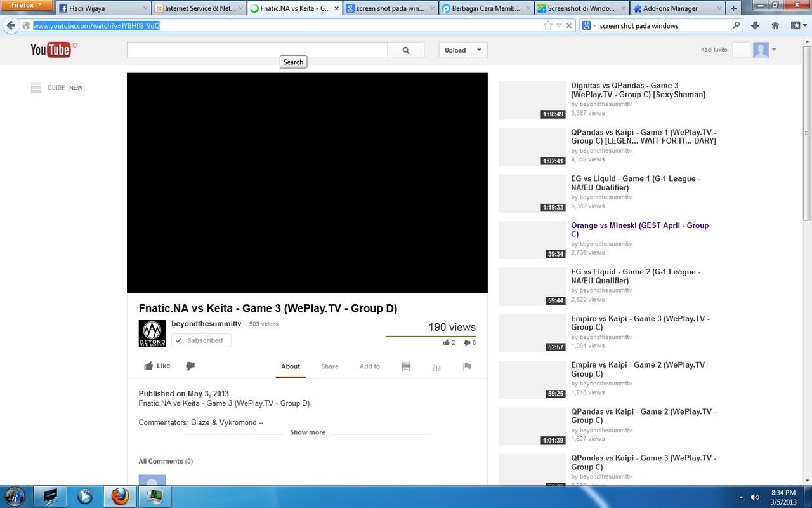
Task: Click the Firefox home page icon
Action: tap(775, 27)
